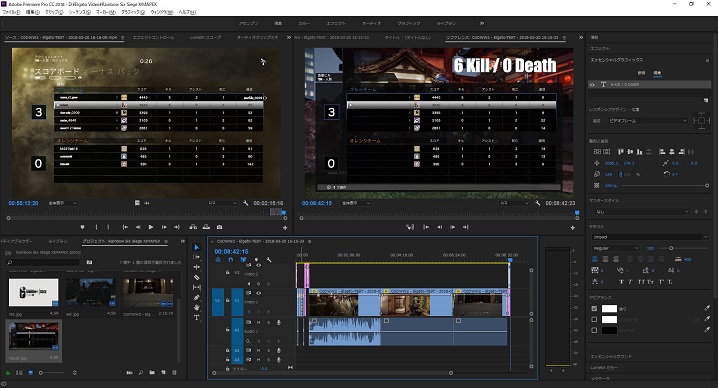Select the Track Select Forward tool
The height and width of the screenshot is (388, 718).
pos(196,257)
